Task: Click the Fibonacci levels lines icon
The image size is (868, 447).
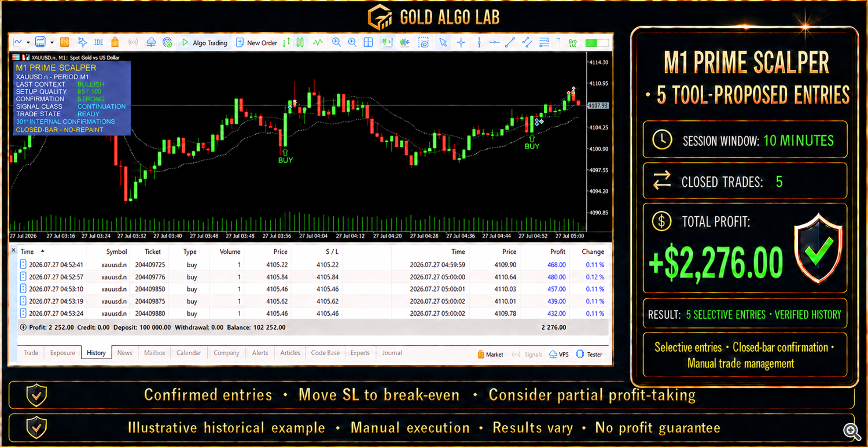Action: (x=545, y=42)
